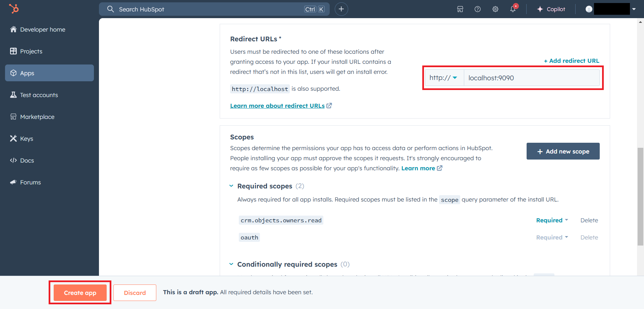Open the Help question mark icon

[x=478, y=9]
